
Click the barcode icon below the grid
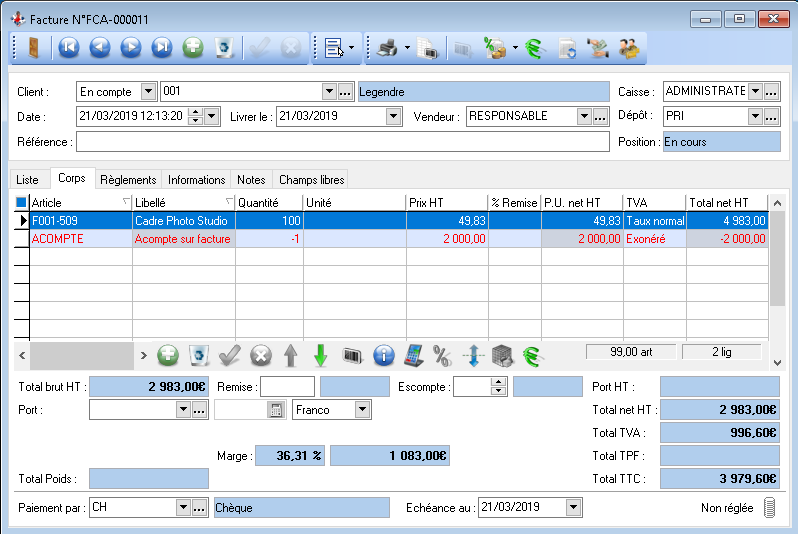click(x=351, y=354)
